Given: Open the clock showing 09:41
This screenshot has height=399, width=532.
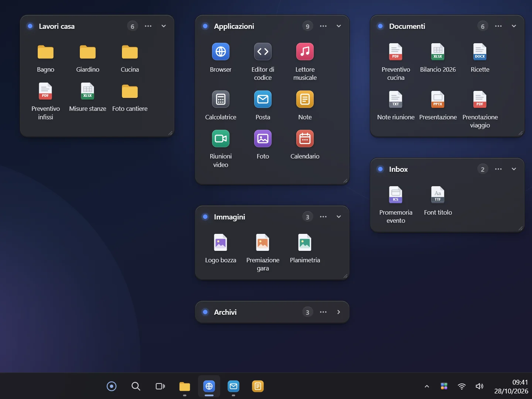Looking at the screenshot, I should [511, 386].
